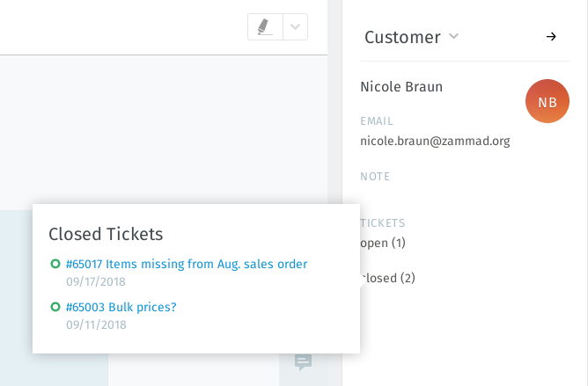Open the dropdown arrow beside the highlighter
Screen dimensions: 588x386
[296, 27]
